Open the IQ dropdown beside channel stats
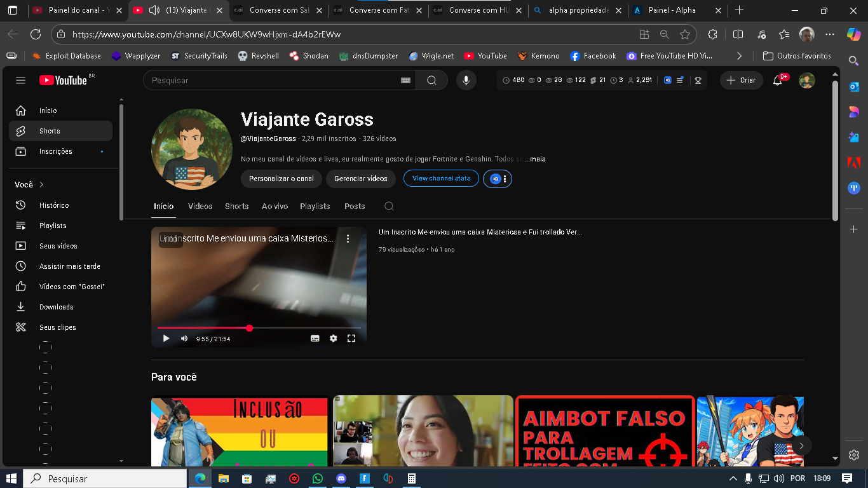This screenshot has height=488, width=868. (x=498, y=179)
